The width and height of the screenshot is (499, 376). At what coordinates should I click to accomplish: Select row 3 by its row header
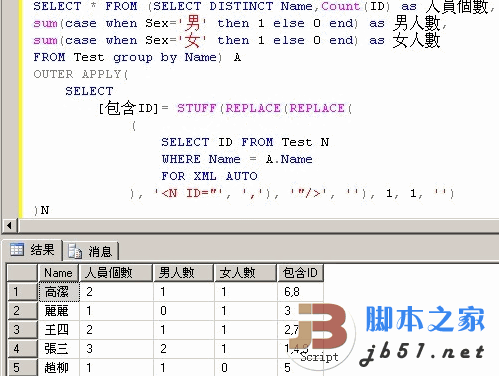(x=22, y=330)
